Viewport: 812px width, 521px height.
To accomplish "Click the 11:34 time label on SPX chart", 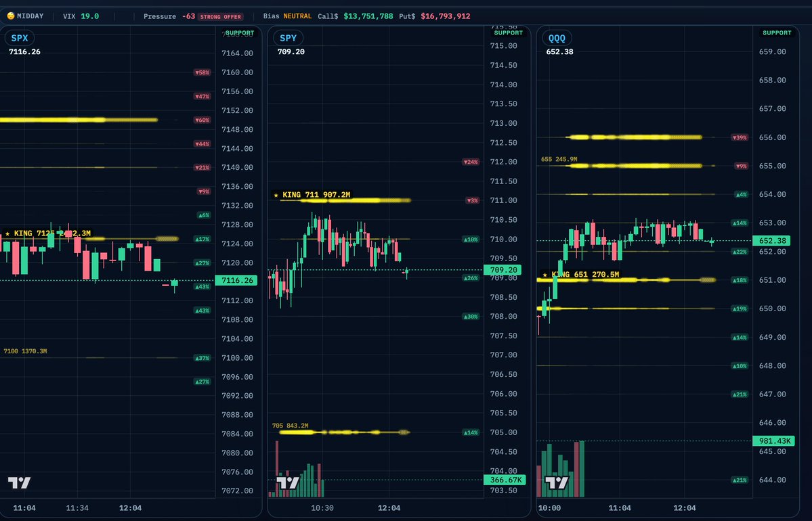I will tap(77, 508).
